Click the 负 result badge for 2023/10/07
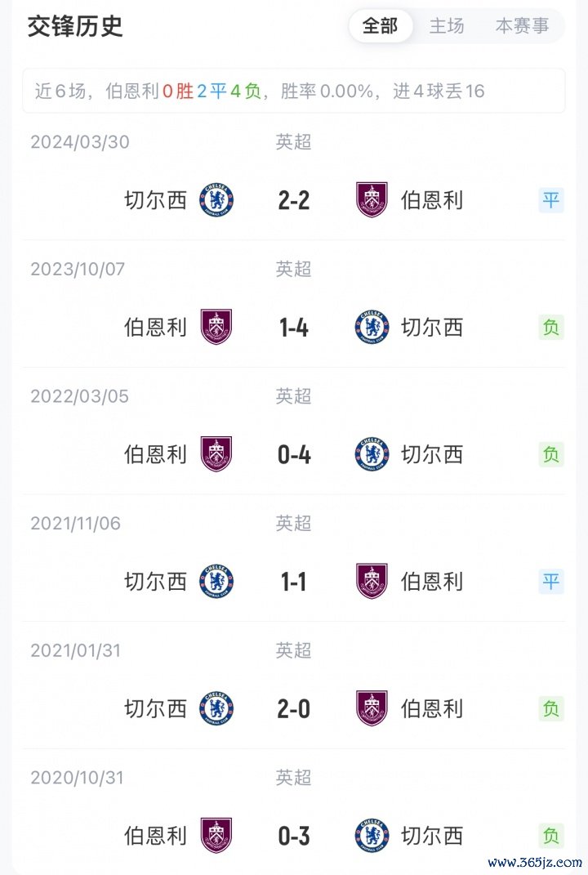588x875 pixels. click(x=551, y=328)
